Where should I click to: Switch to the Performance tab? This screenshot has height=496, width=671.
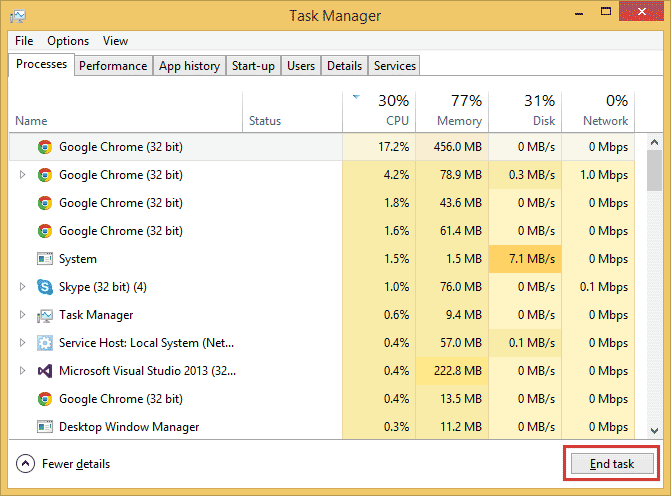point(113,66)
